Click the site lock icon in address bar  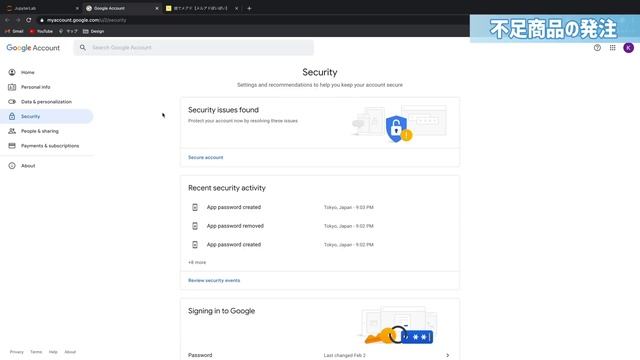42,20
